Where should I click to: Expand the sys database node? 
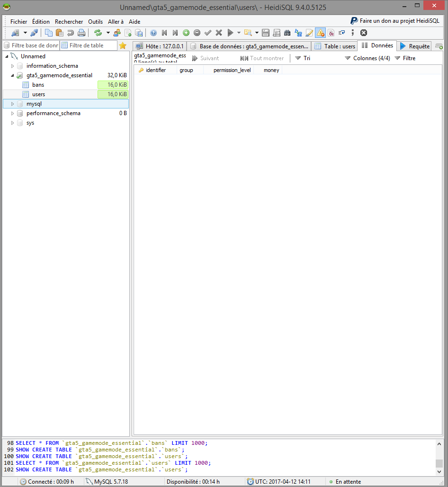12,123
